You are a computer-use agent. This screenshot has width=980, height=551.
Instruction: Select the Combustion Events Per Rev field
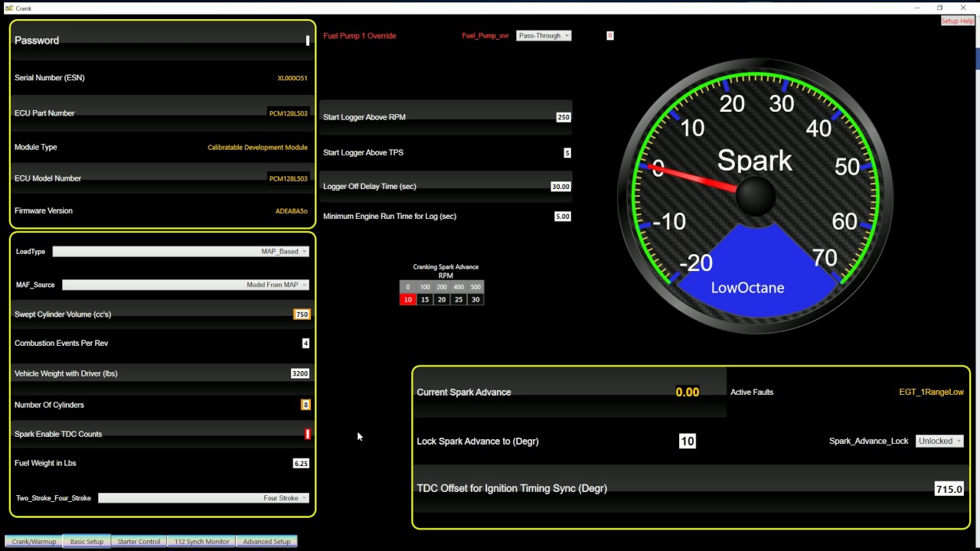(305, 344)
